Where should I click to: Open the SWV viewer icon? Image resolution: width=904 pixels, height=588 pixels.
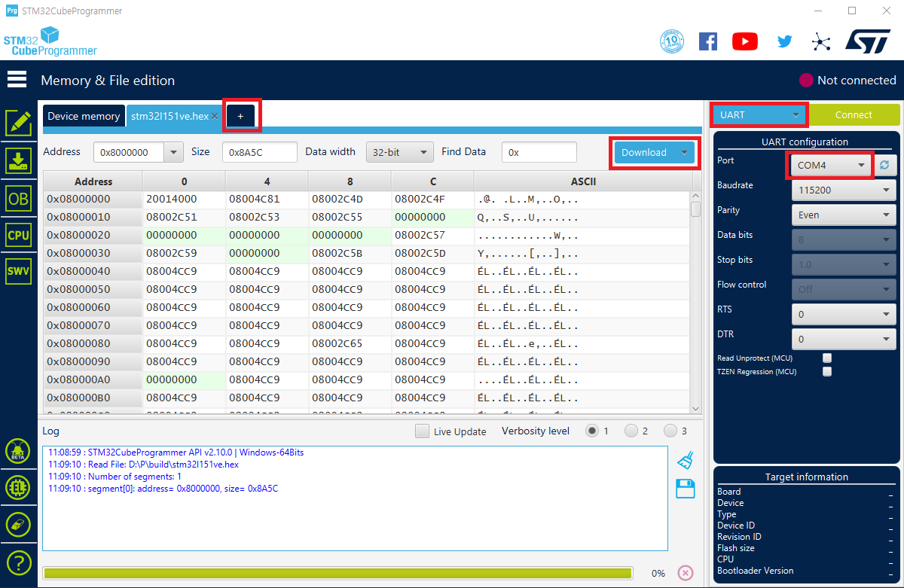[x=18, y=272]
